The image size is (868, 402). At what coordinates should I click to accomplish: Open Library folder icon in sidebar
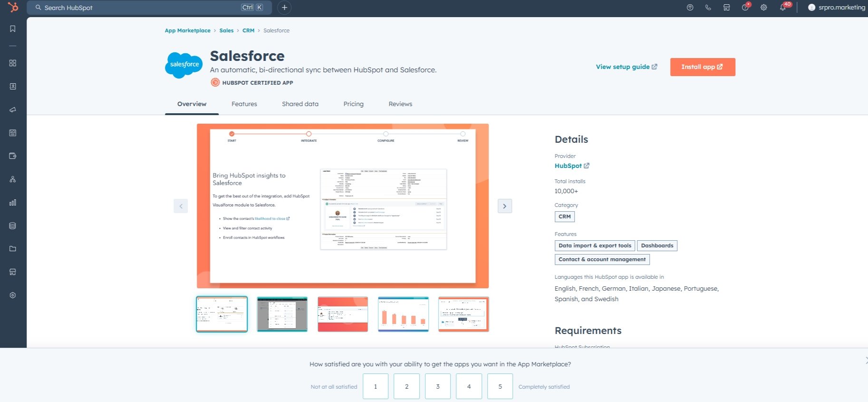tap(13, 249)
